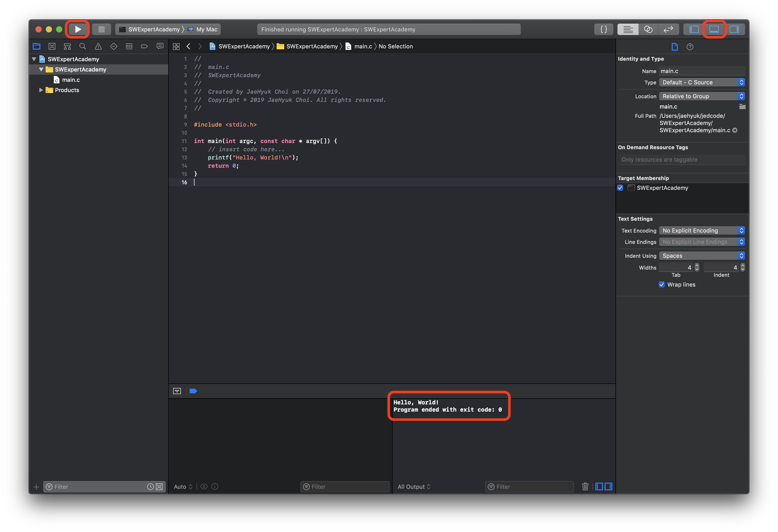Open the related items grid menu
Image resolution: width=778 pixels, height=532 pixels.
[x=176, y=46]
